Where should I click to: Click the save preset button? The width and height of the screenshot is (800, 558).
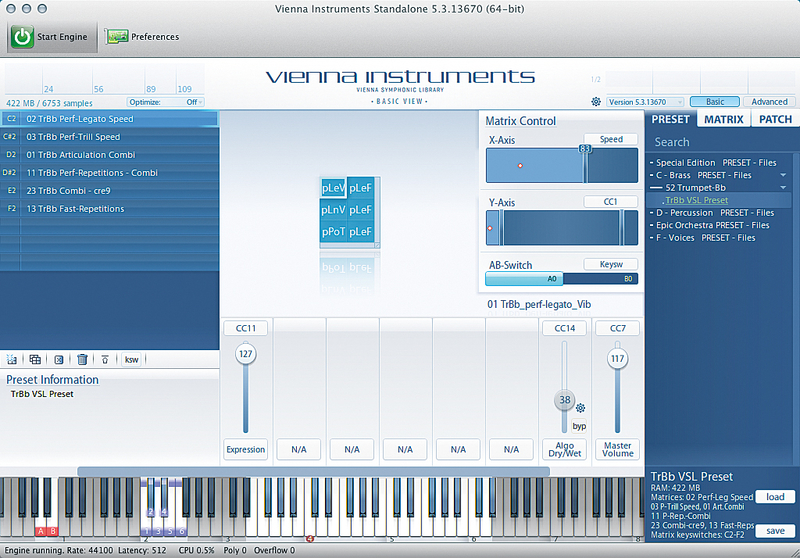tap(775, 531)
